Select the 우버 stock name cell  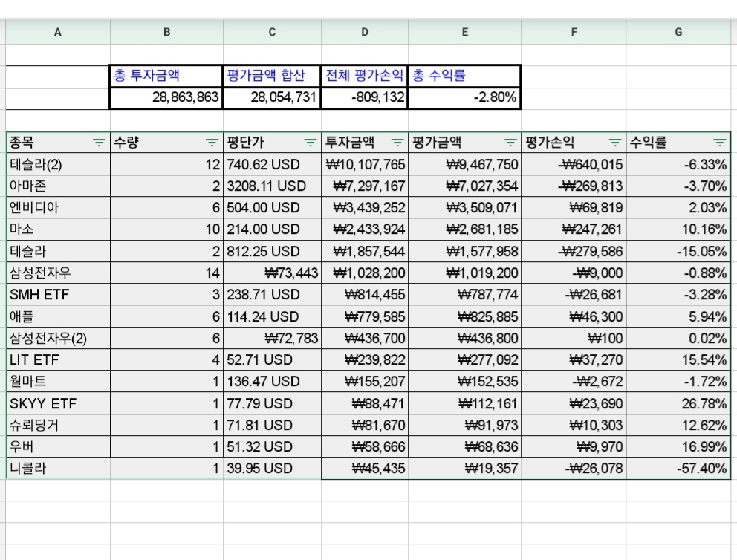tap(58, 447)
